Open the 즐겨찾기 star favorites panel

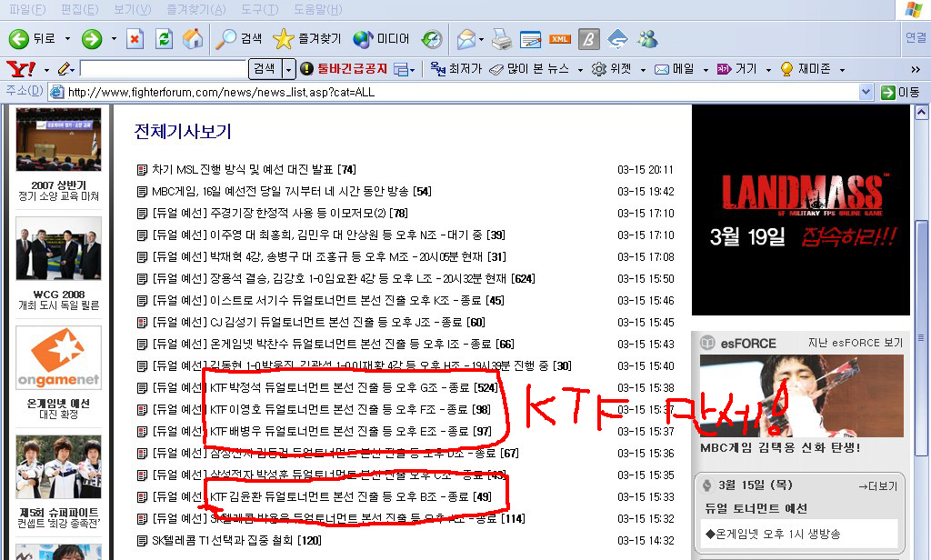307,39
